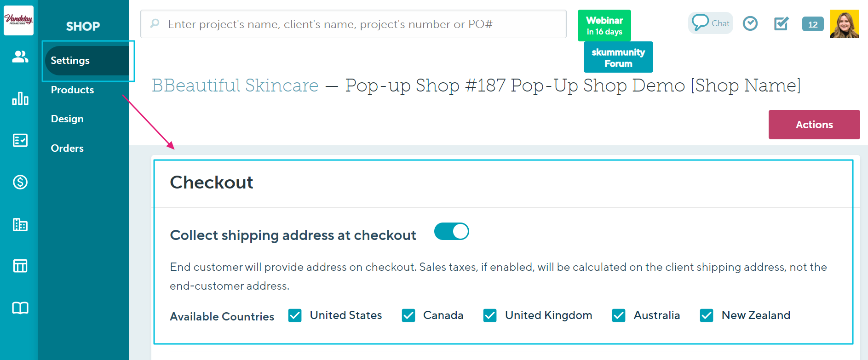Open the Products menu item
Viewport: 868px width, 360px height.
(x=72, y=90)
